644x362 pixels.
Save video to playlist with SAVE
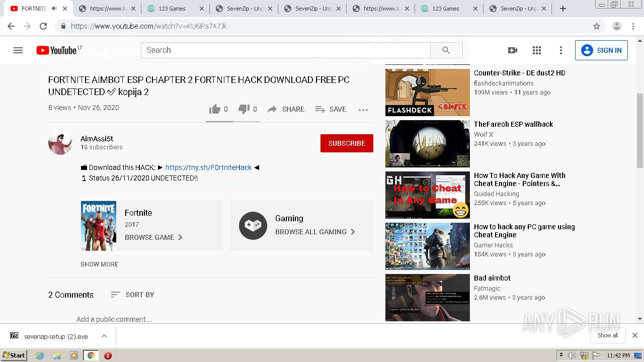click(331, 109)
